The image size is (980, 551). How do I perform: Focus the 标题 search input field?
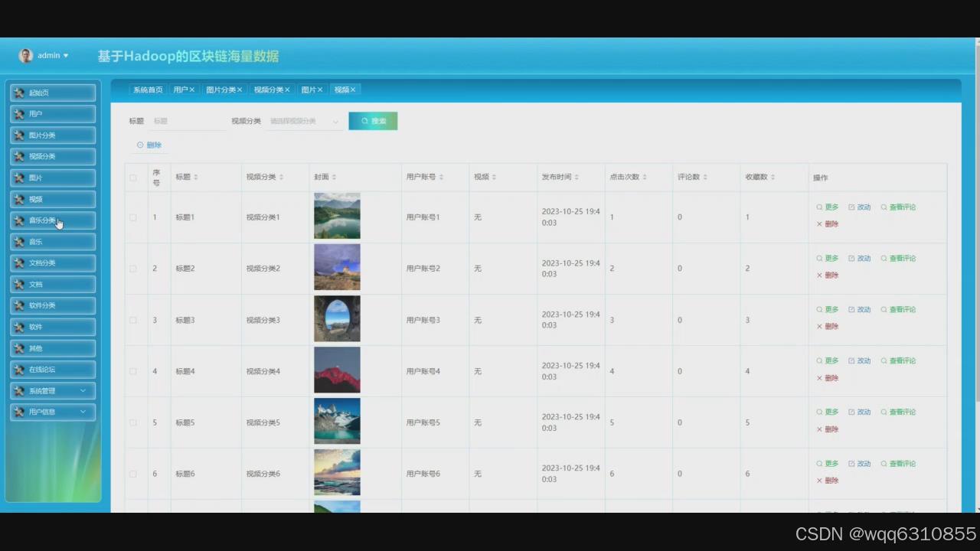click(187, 121)
